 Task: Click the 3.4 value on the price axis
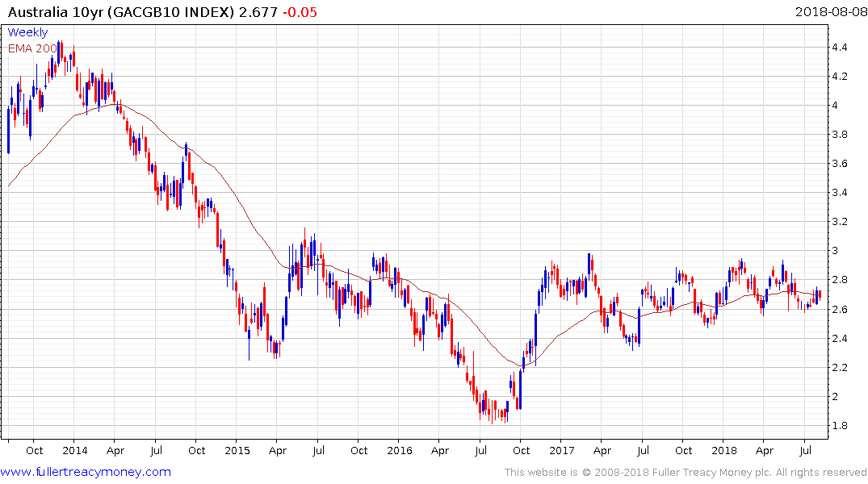pos(839,193)
